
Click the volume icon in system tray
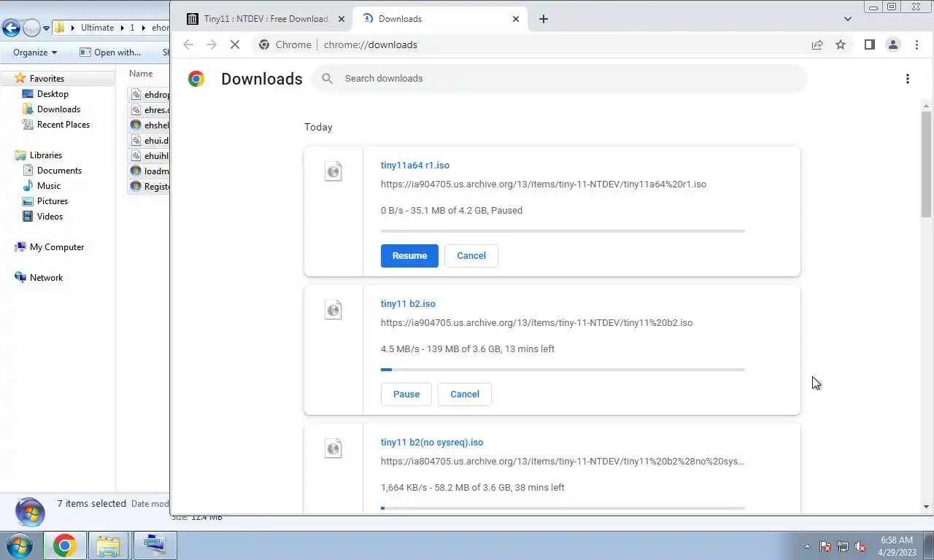pyautogui.click(x=860, y=546)
